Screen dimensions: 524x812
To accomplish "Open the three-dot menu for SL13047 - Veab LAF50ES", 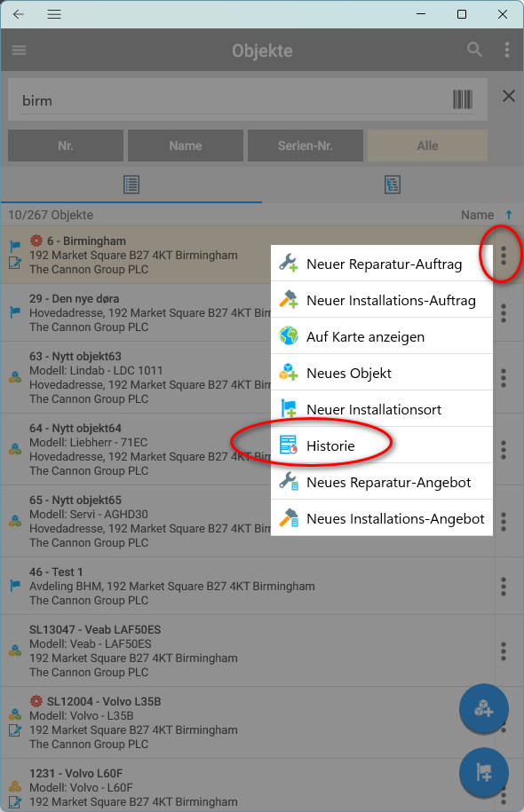I will [x=504, y=651].
